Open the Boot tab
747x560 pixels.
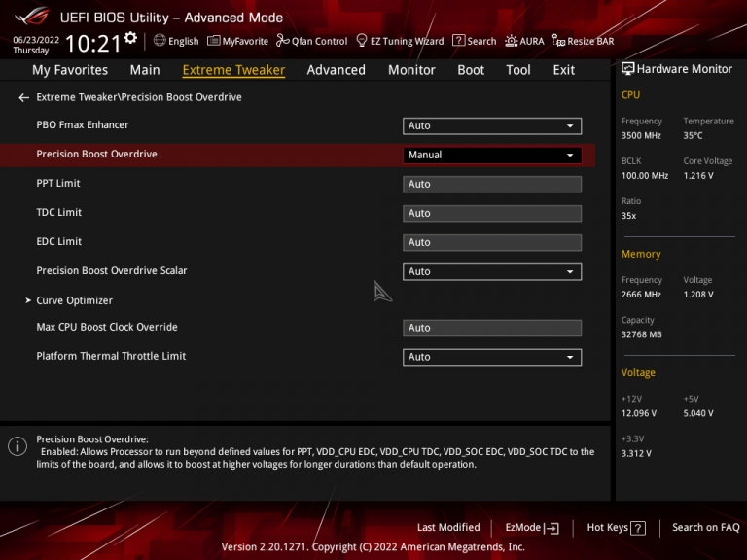click(471, 70)
